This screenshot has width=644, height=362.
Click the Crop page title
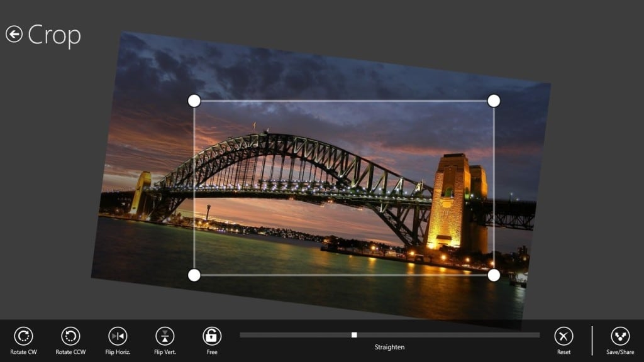click(54, 36)
